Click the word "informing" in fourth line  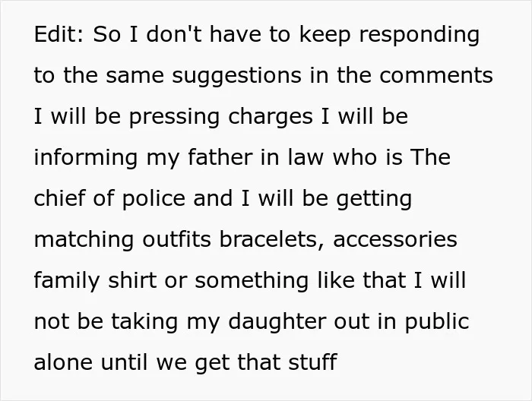[x=86, y=158]
